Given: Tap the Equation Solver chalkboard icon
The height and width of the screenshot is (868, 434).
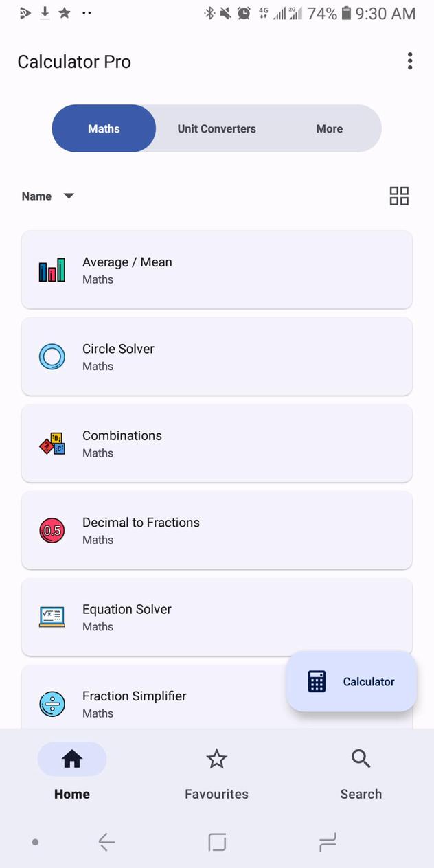Looking at the screenshot, I should [52, 617].
